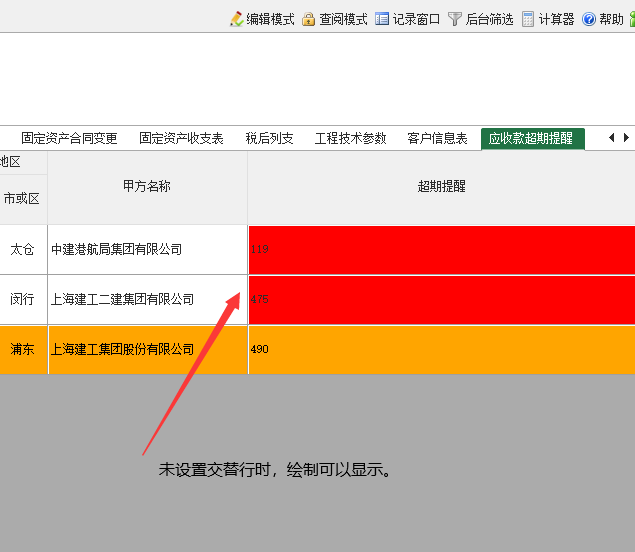Switch to 固定资产收支表 tab

coord(181,139)
